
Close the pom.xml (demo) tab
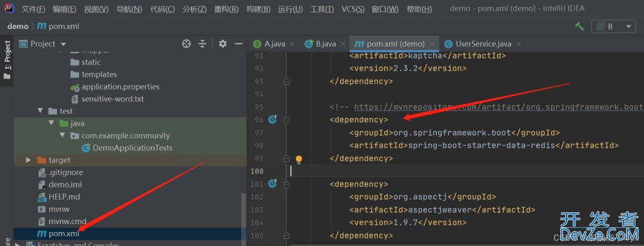(432, 44)
